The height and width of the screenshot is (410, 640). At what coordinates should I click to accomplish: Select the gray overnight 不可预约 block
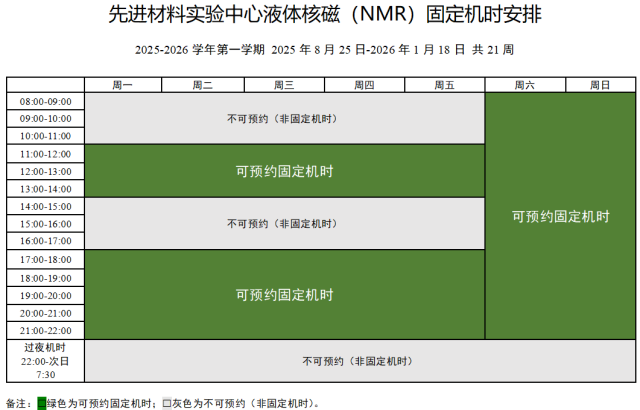[359, 360]
